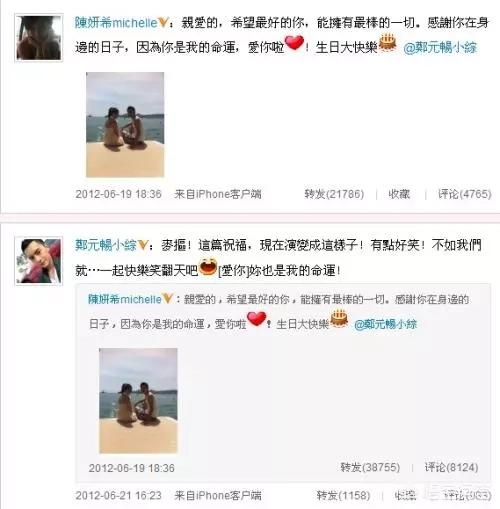The height and width of the screenshot is (509, 500).
Task: Open 评论(4765) comments on top post
Action: pos(465,194)
